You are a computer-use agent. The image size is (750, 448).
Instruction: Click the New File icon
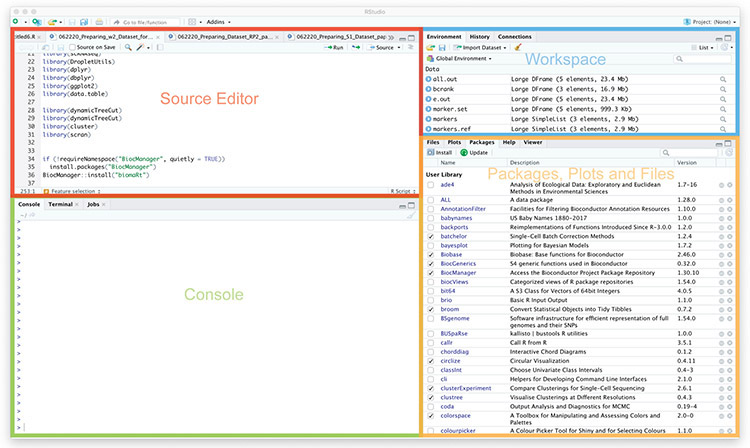click(16, 22)
